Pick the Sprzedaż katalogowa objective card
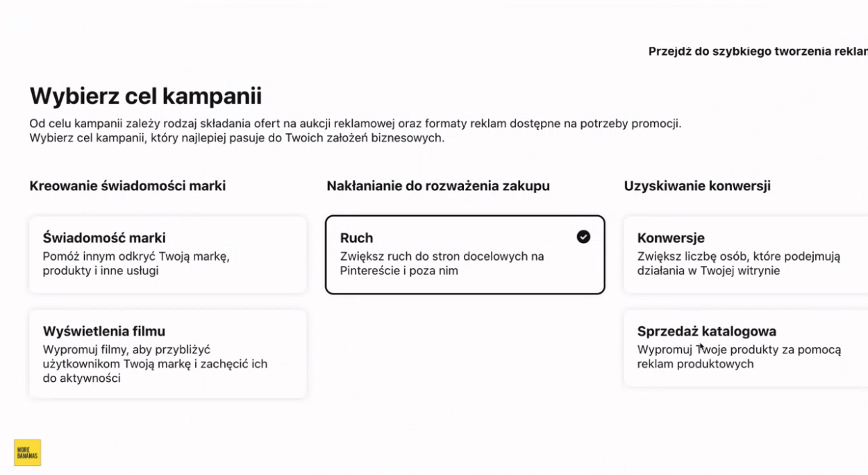 tap(745, 348)
